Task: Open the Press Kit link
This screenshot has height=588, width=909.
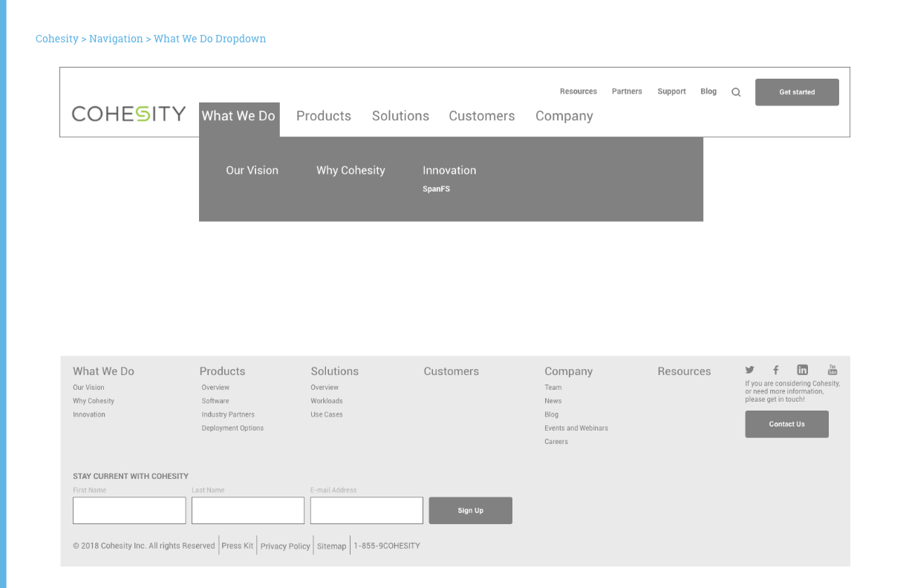Action: tap(238, 546)
